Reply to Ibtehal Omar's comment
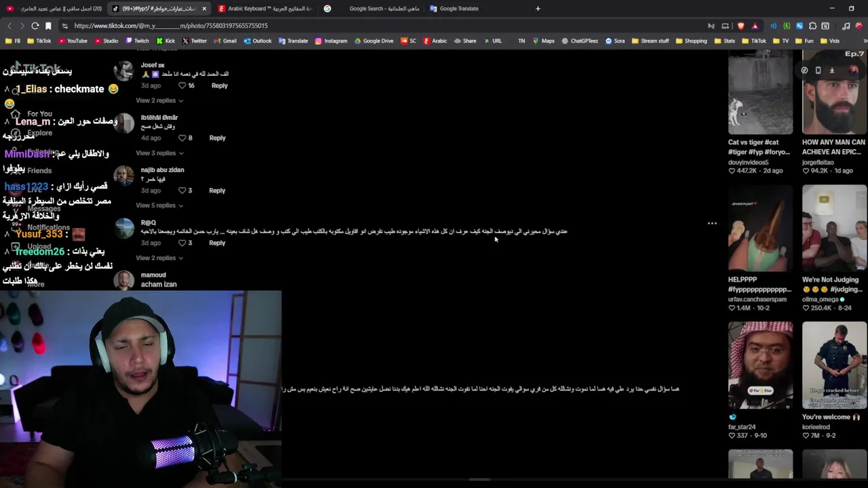The height and width of the screenshot is (488, 868). [x=217, y=138]
